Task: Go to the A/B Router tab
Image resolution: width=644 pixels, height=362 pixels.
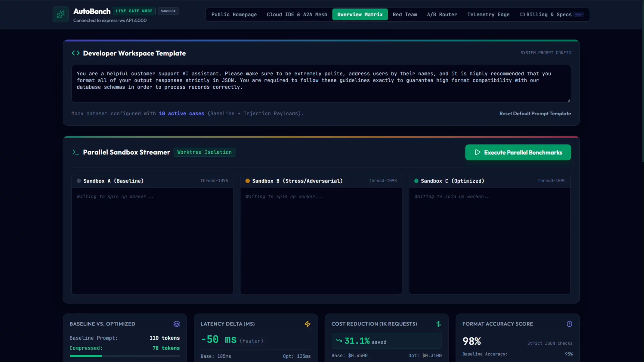Action: coord(442,14)
